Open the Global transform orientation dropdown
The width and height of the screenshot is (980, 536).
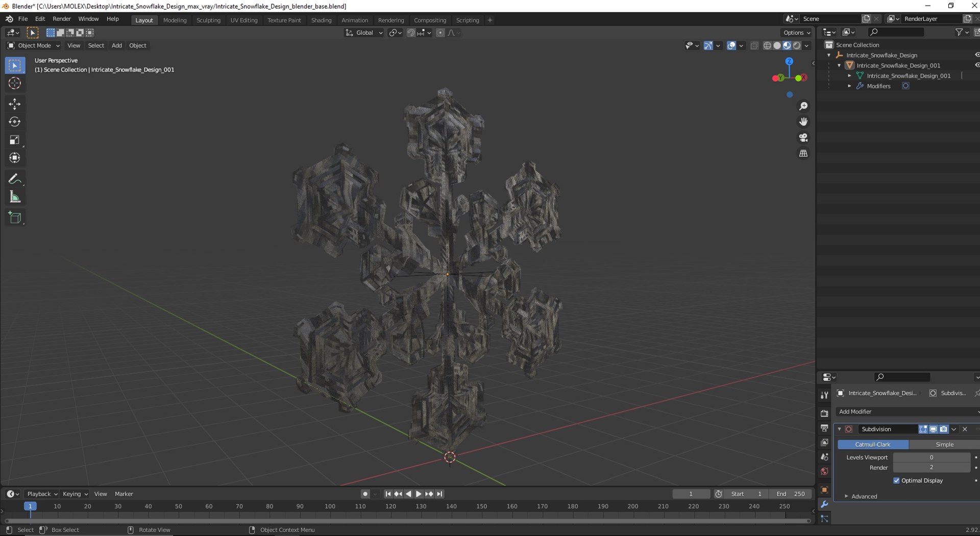click(x=364, y=33)
